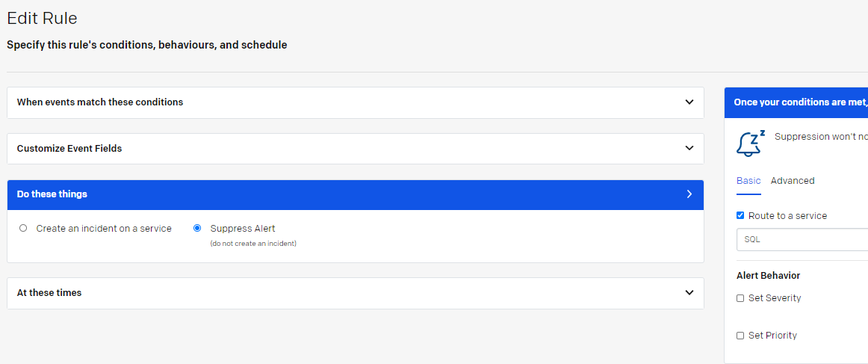
Task: Click the Set Severity label
Action: pyautogui.click(x=775, y=298)
